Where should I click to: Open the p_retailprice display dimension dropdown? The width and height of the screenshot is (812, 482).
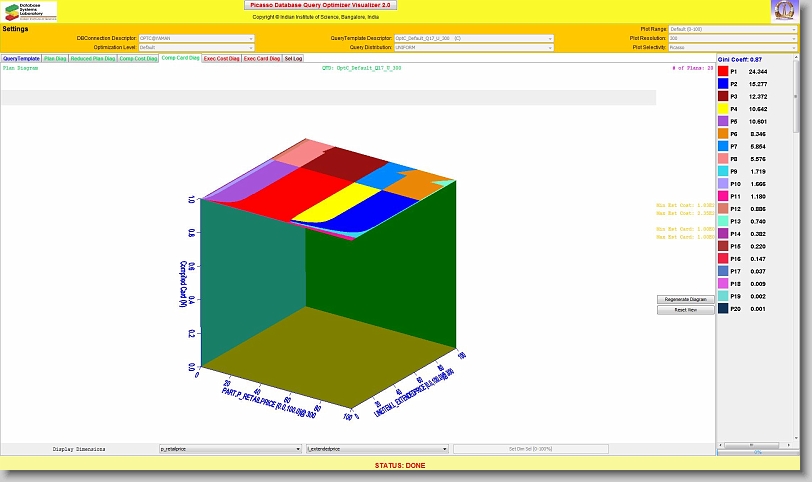coord(230,449)
